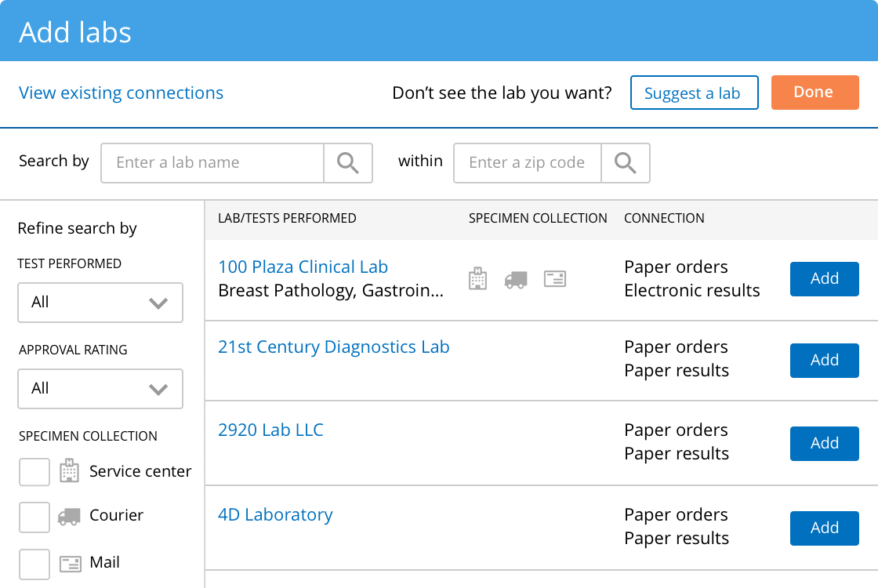
Task: Click the mail icon in 100 Plaza Clinical Lab row
Action: click(555, 278)
